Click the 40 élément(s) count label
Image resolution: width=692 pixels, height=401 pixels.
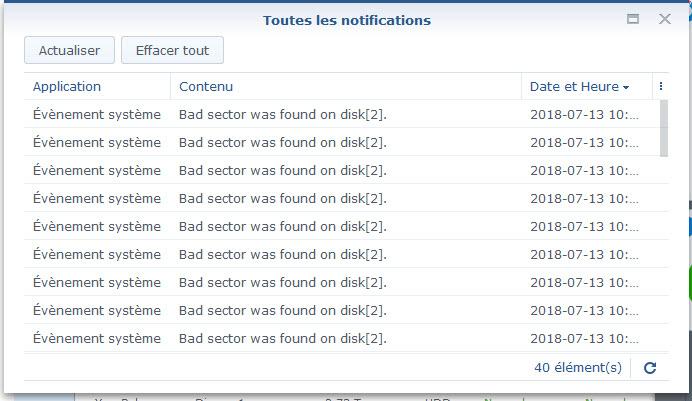tap(578, 367)
